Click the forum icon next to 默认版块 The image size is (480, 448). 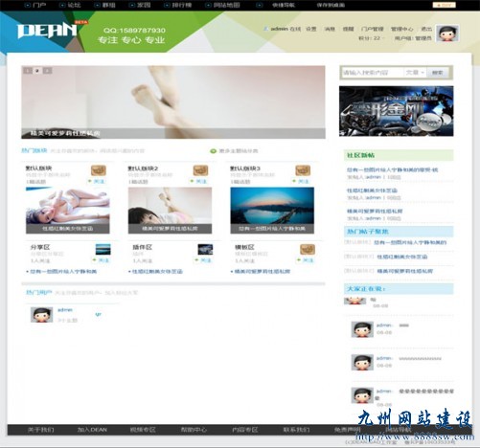point(99,170)
